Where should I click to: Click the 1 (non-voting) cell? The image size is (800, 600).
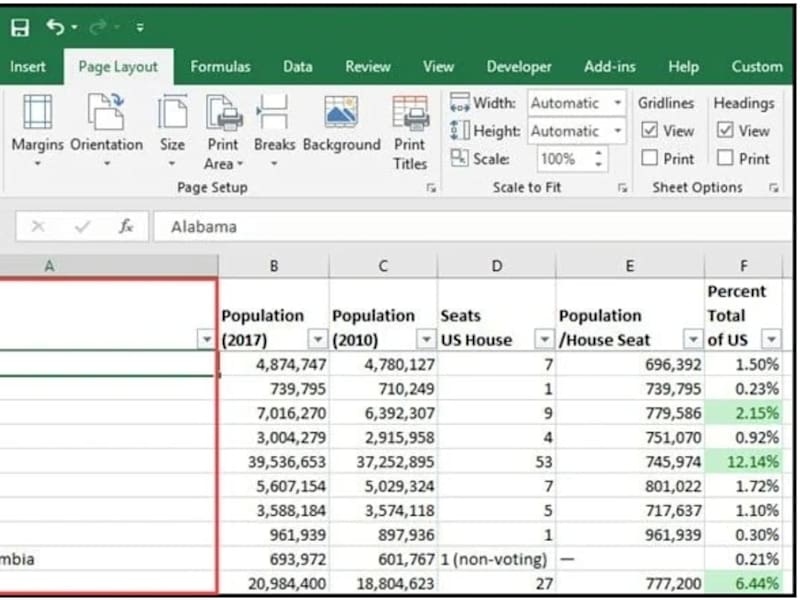(x=496, y=559)
